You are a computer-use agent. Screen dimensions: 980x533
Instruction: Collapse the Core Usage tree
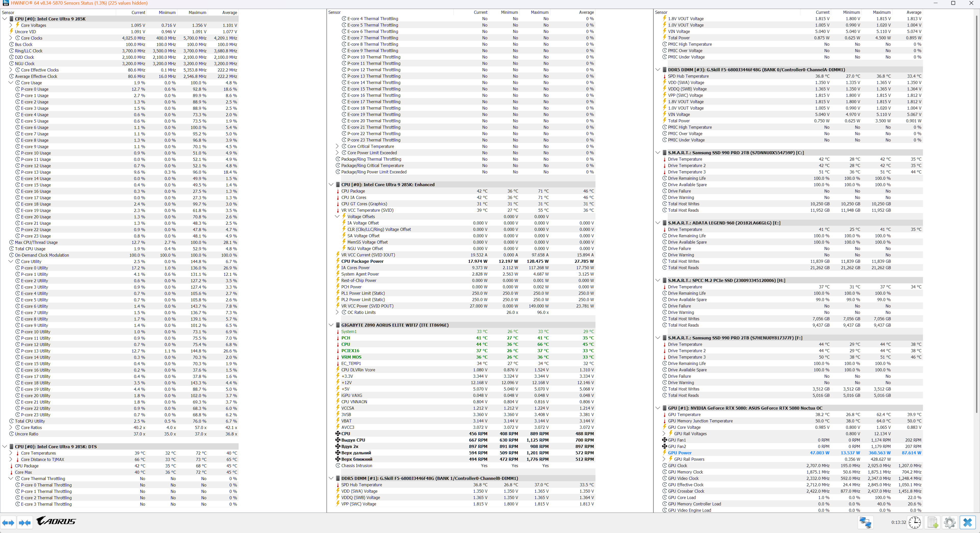pos(11,82)
